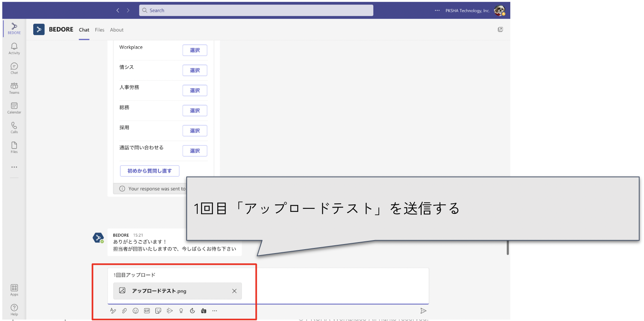Attach a file with the paperclip icon
This screenshot has height=321, width=644.
coord(124,311)
